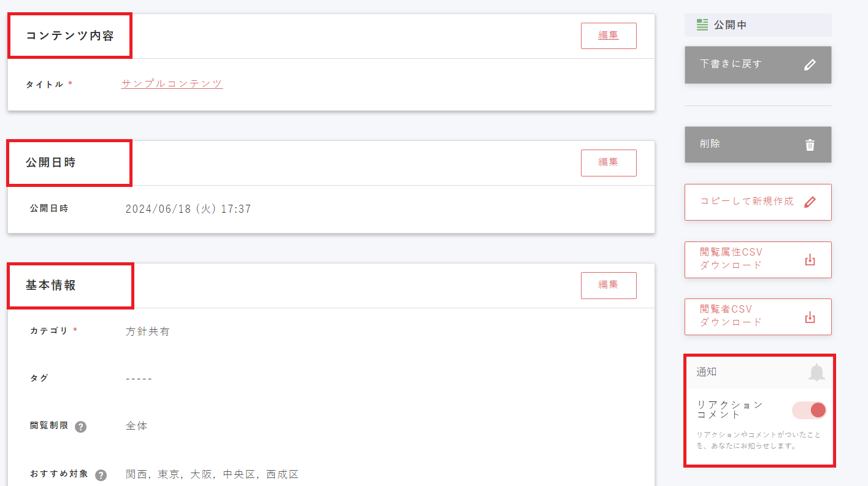Toggle リアクション コメント notification switch
The image size is (868, 486).
click(x=809, y=410)
